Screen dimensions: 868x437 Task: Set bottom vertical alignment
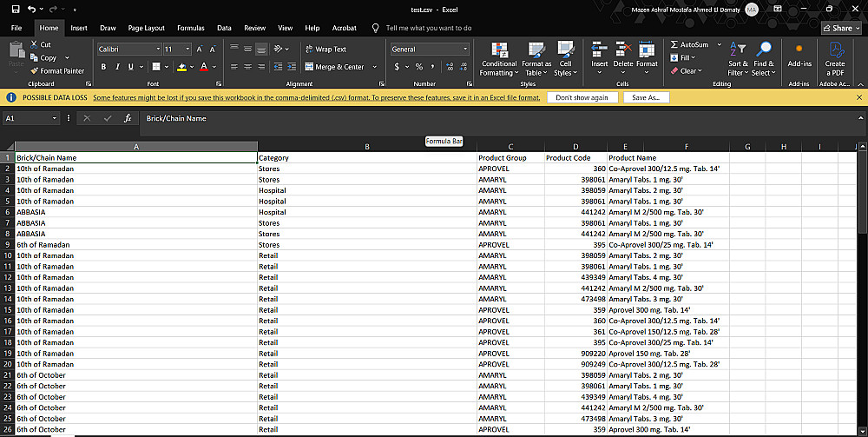point(261,50)
